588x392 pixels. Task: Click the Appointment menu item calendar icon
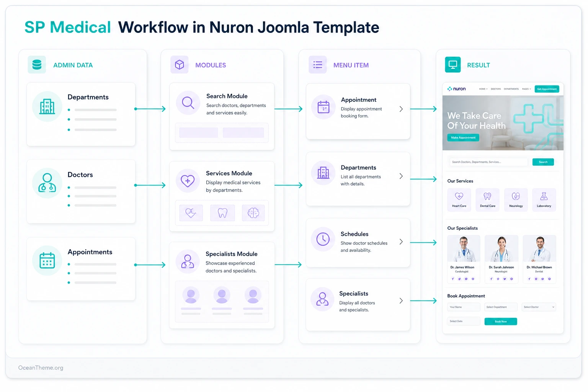pos(323,107)
